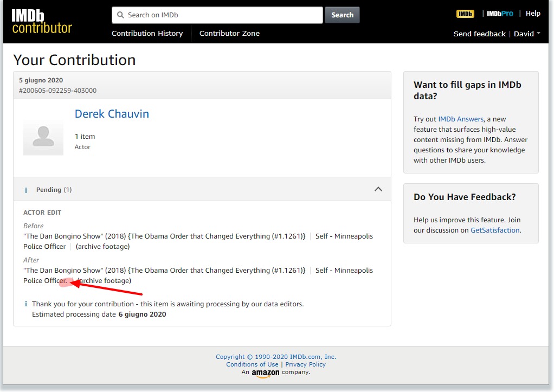The width and height of the screenshot is (554, 392).
Task: Click Send feedback in the header
Action: click(479, 34)
